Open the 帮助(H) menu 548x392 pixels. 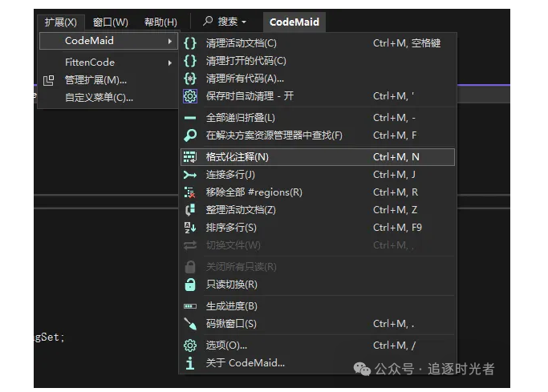(x=160, y=22)
